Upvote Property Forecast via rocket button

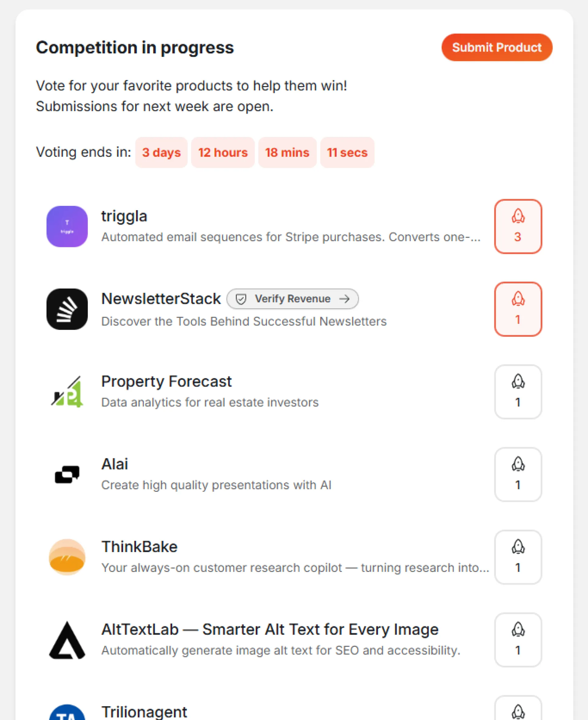point(518,392)
